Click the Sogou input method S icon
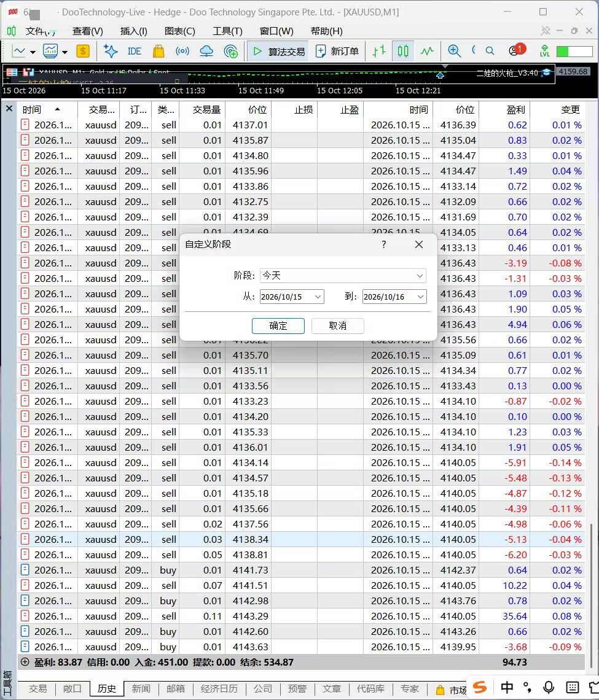 pyautogui.click(x=479, y=688)
